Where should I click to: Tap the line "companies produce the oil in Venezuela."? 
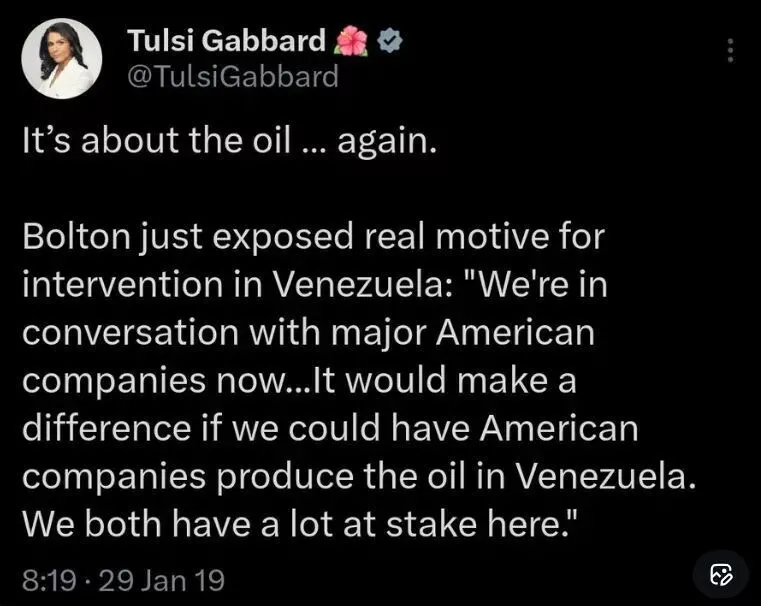pos(355,474)
